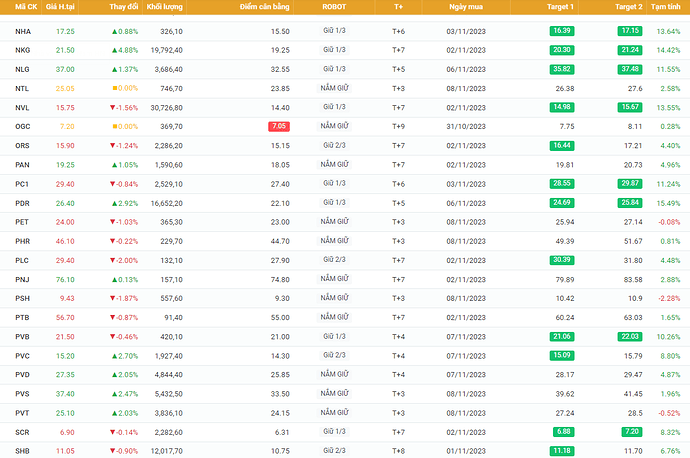Click PSH's provisional loss -2.28%
Image resolution: width=690 pixels, height=458 pixels.
click(x=669, y=298)
